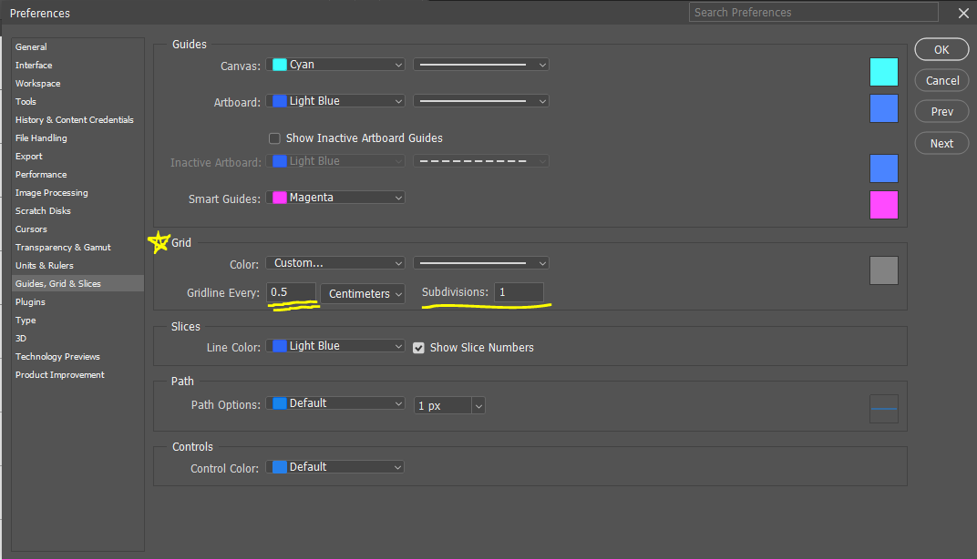
Task: Go to Transparency & Gamut preferences
Action: pos(63,248)
